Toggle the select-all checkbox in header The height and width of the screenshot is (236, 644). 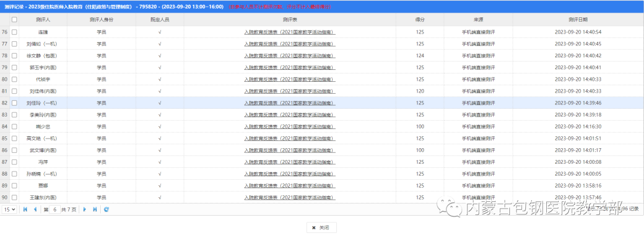pos(14,19)
